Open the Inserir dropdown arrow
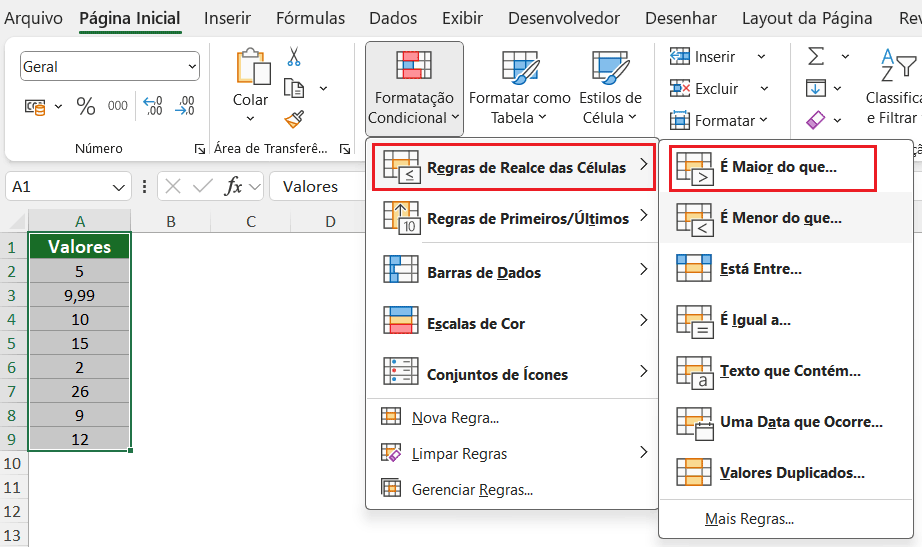The image size is (922, 547). click(761, 56)
